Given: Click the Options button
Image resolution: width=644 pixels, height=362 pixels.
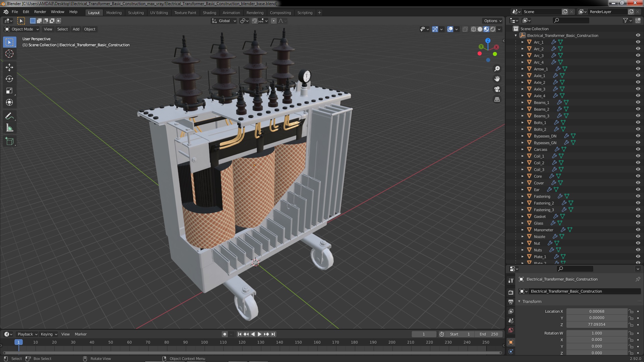Looking at the screenshot, I should [492, 21].
